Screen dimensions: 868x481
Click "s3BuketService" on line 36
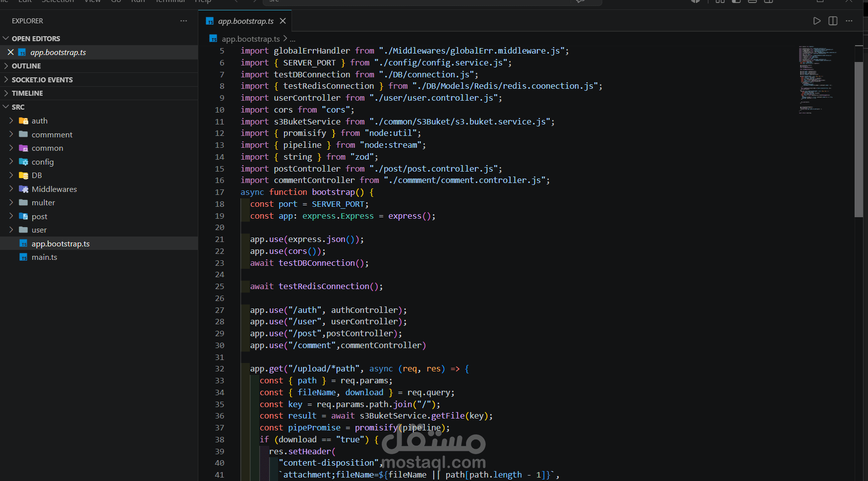(393, 416)
